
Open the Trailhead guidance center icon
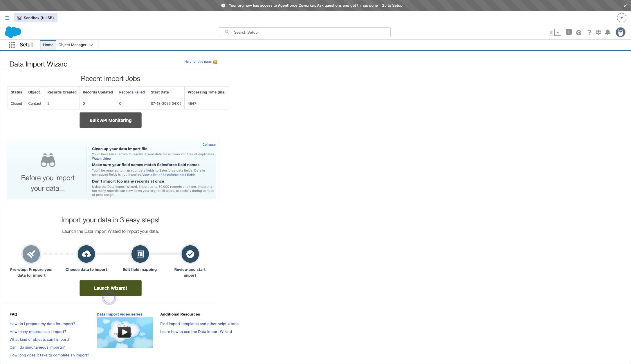click(x=579, y=32)
